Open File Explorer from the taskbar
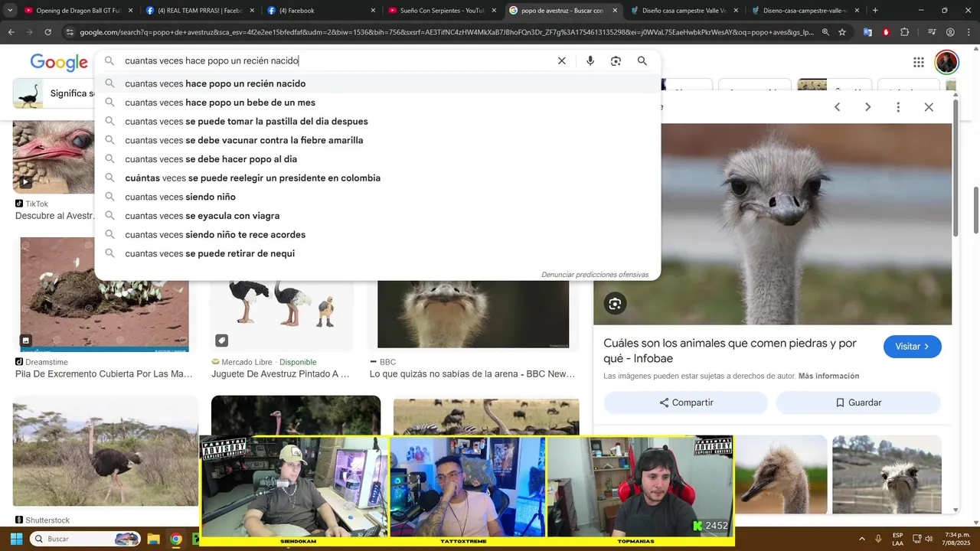Image resolution: width=980 pixels, height=551 pixels. 153,539
